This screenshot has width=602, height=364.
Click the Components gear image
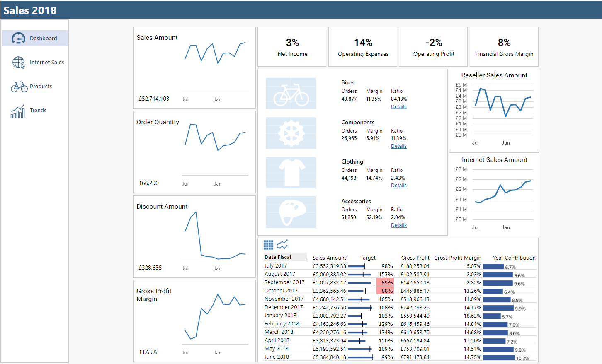click(291, 133)
